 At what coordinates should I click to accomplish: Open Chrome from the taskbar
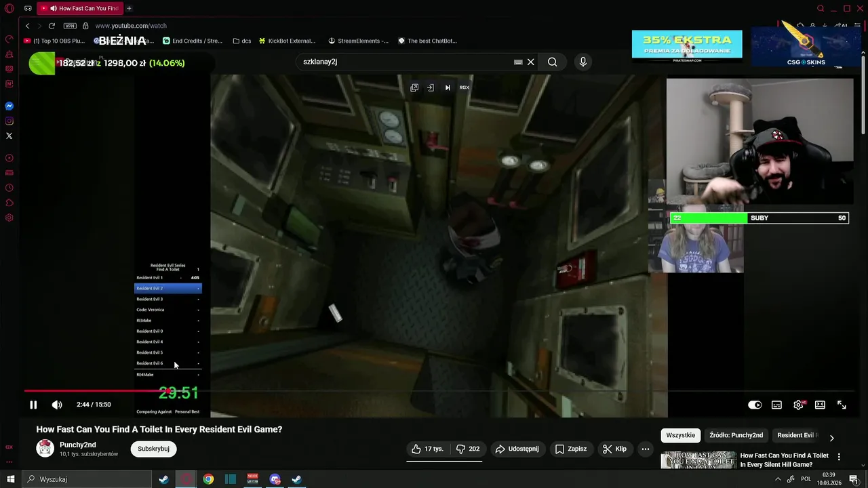(x=208, y=479)
